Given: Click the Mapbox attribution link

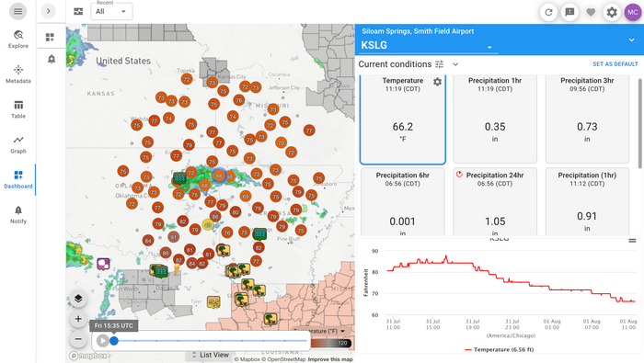Looking at the screenshot, I should [x=247, y=359].
